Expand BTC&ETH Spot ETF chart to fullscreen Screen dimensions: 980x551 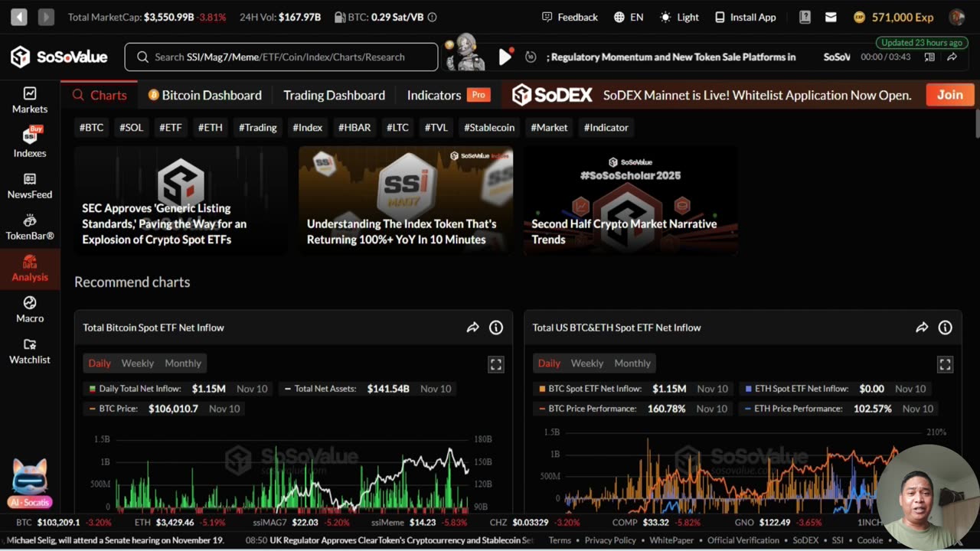click(x=946, y=365)
